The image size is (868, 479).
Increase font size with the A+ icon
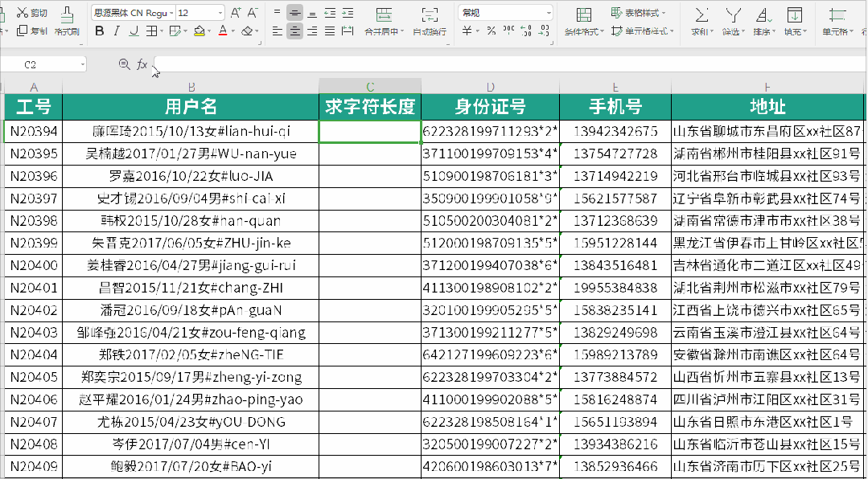click(x=236, y=13)
